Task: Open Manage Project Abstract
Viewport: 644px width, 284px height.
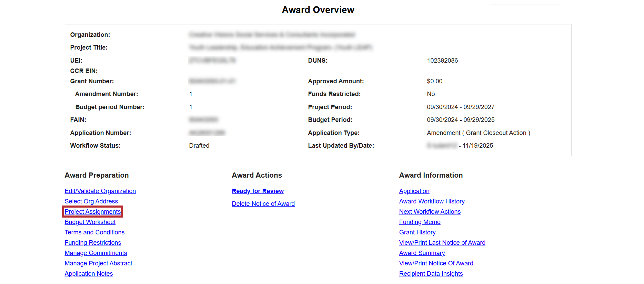Action: point(98,263)
